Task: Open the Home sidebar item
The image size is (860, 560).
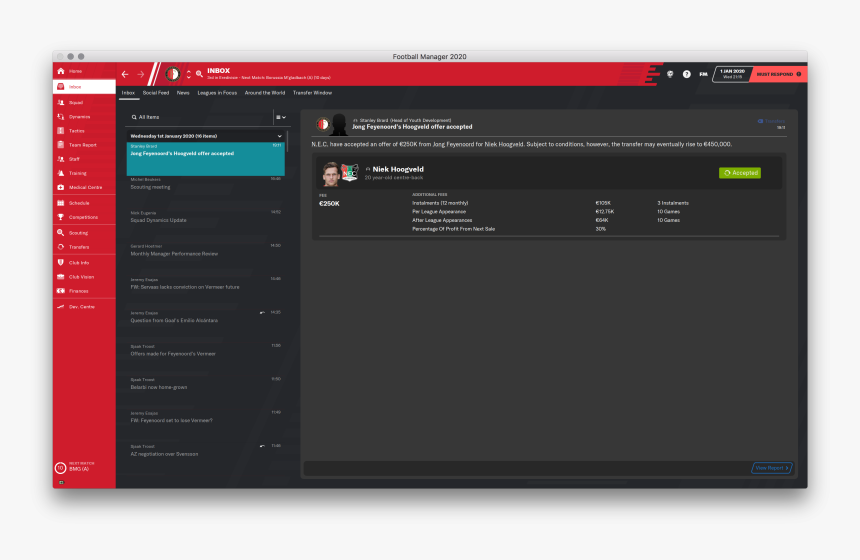Action: (x=84, y=71)
